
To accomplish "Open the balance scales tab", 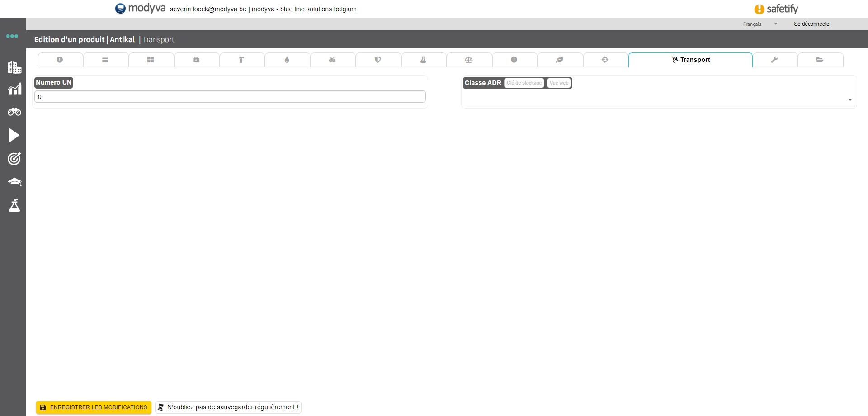I will tap(469, 60).
